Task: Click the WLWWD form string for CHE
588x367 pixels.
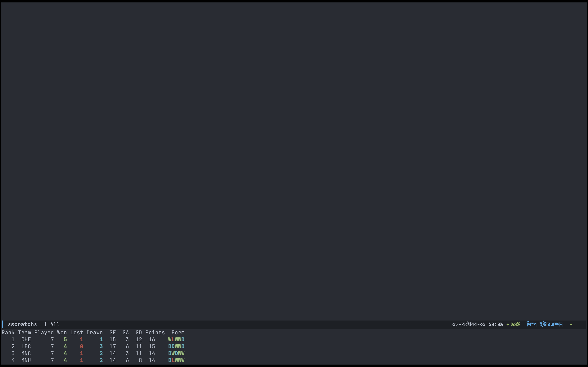Action: tap(176, 339)
